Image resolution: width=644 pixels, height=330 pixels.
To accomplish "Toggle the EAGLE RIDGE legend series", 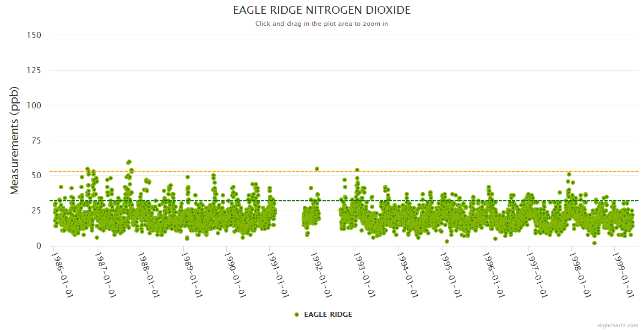I will (328, 315).
